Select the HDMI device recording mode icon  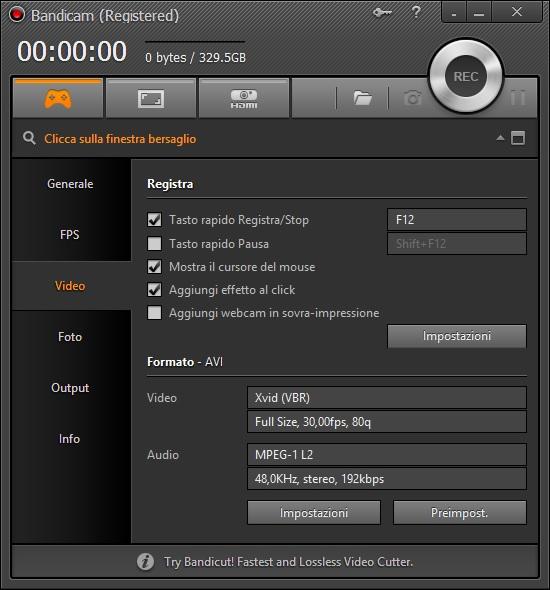(244, 99)
